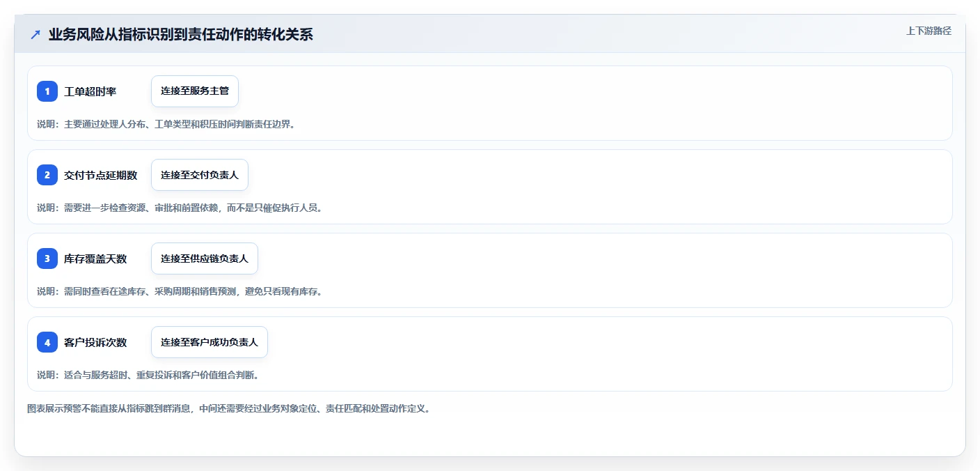Click the number 3 badge for 库存覆盖天数
Viewport: 980px width, 471px height.
(x=47, y=258)
